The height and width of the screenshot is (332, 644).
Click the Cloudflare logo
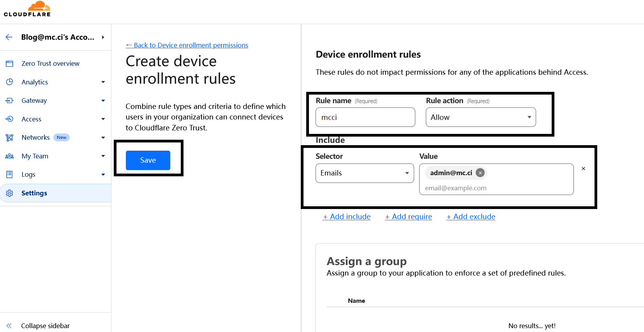27,9
